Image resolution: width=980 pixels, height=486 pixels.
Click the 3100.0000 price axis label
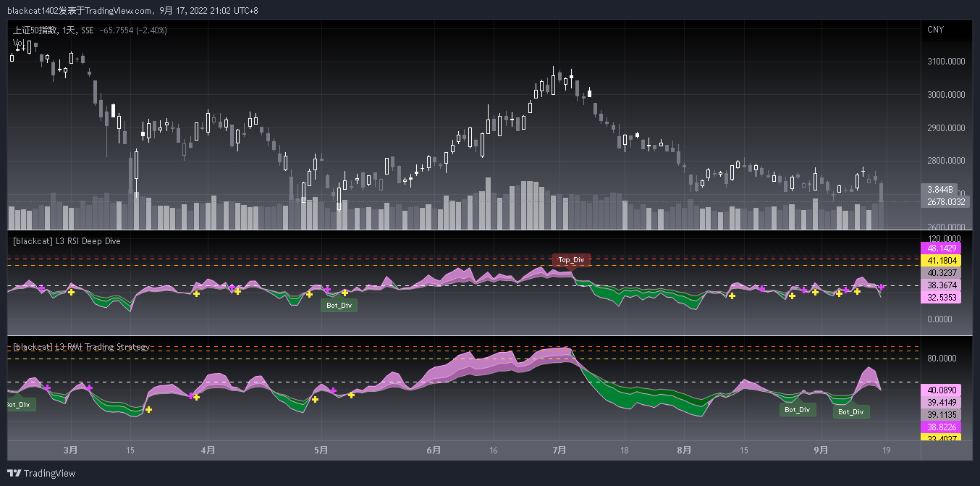coord(945,62)
